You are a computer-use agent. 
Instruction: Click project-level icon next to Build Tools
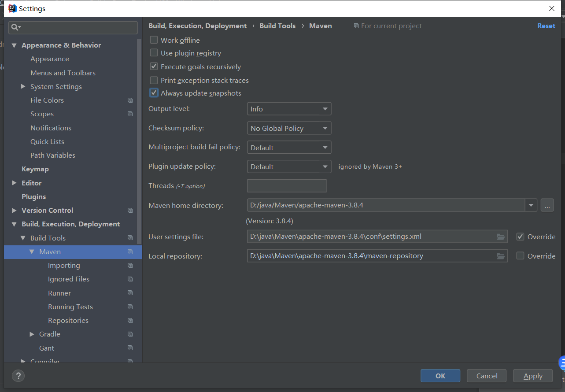tap(130, 238)
